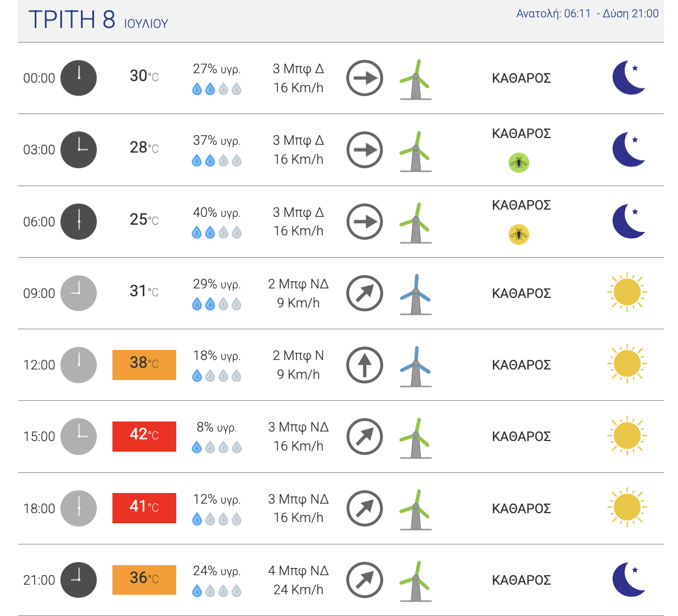Click the red 42°C temperature box
Screen dimensions: 678x616
[x=144, y=437]
